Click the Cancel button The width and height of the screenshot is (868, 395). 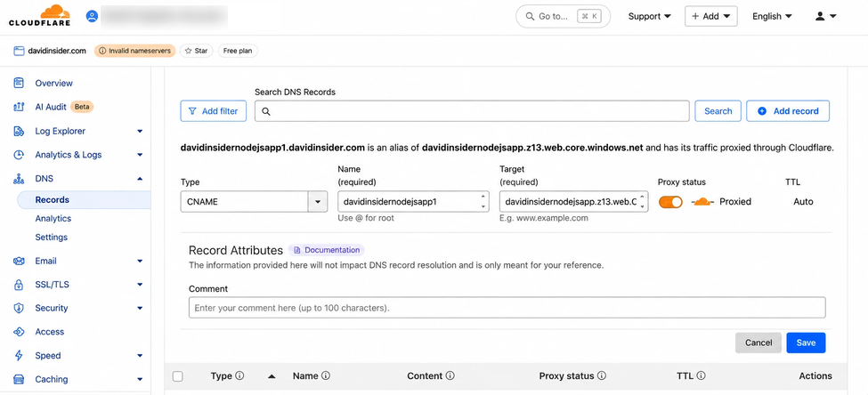point(758,343)
